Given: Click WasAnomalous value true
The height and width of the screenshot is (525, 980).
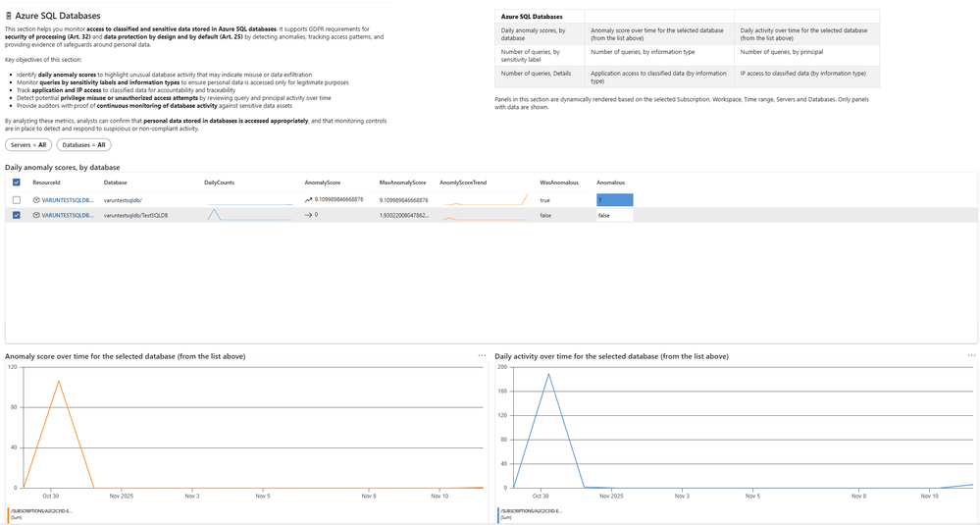Looking at the screenshot, I should coord(545,200).
